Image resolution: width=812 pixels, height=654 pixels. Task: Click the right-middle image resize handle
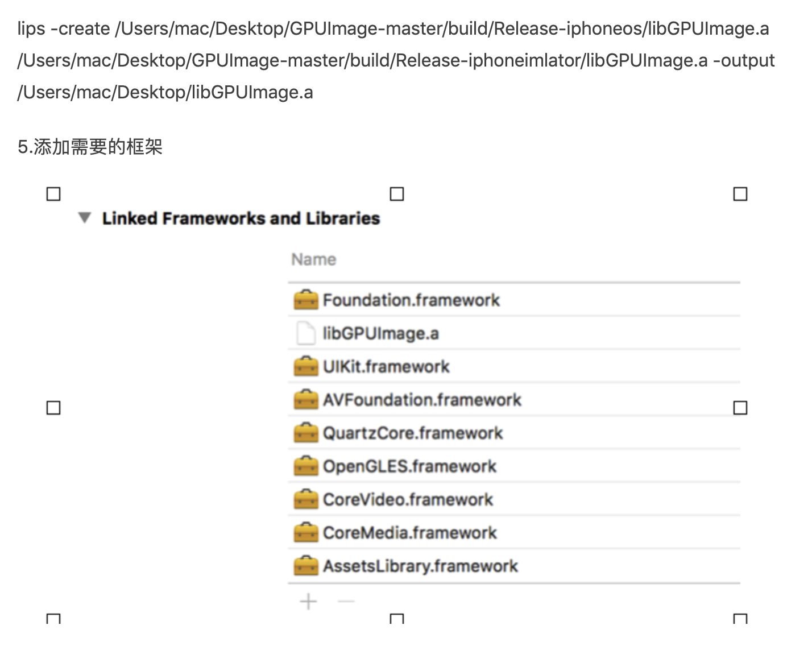[740, 408]
